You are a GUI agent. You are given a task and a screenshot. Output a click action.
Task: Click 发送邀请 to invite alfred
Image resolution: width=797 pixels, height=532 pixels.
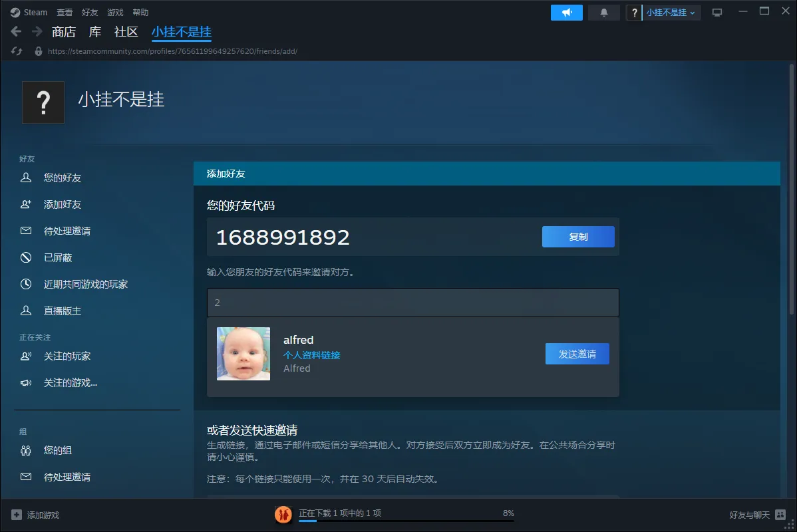pos(577,354)
